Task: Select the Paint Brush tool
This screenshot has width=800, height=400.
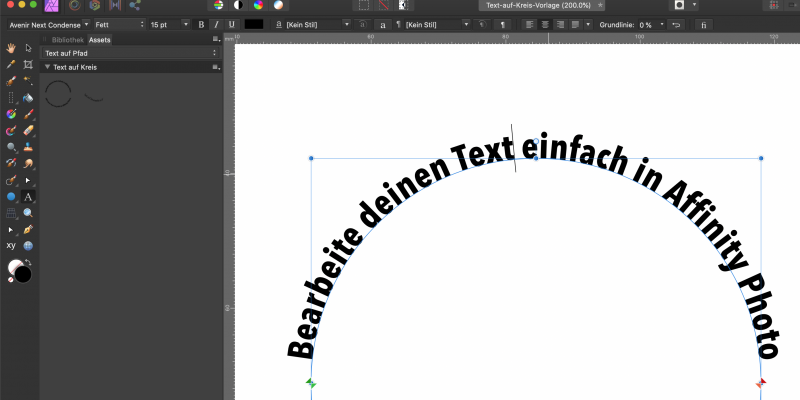Action: (x=28, y=114)
